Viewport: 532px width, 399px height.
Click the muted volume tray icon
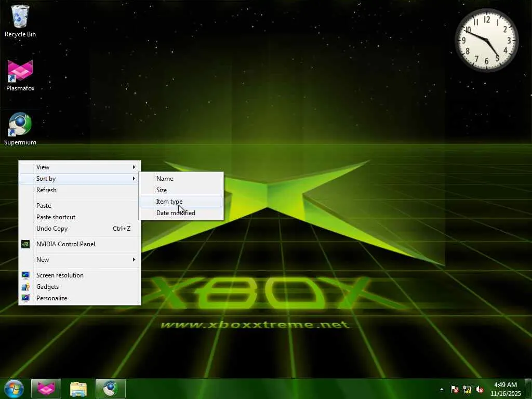(x=480, y=389)
